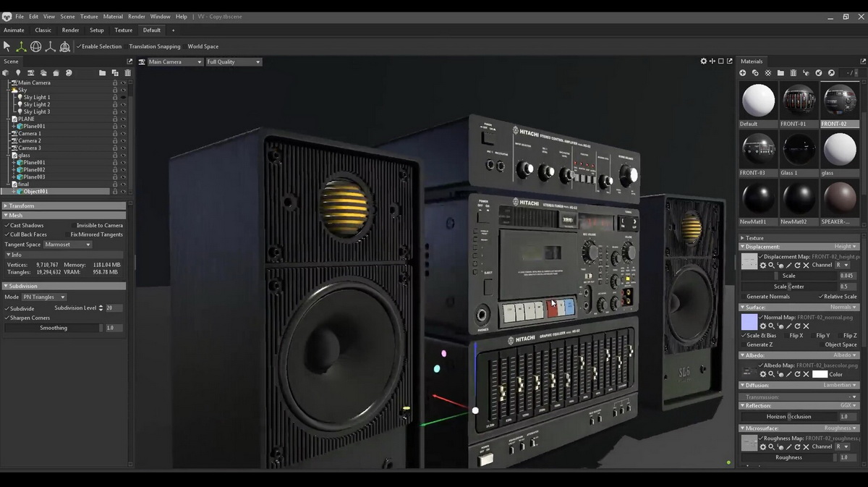Switch to Texture workspace tab
This screenshot has width=868, height=487.
tap(124, 30)
